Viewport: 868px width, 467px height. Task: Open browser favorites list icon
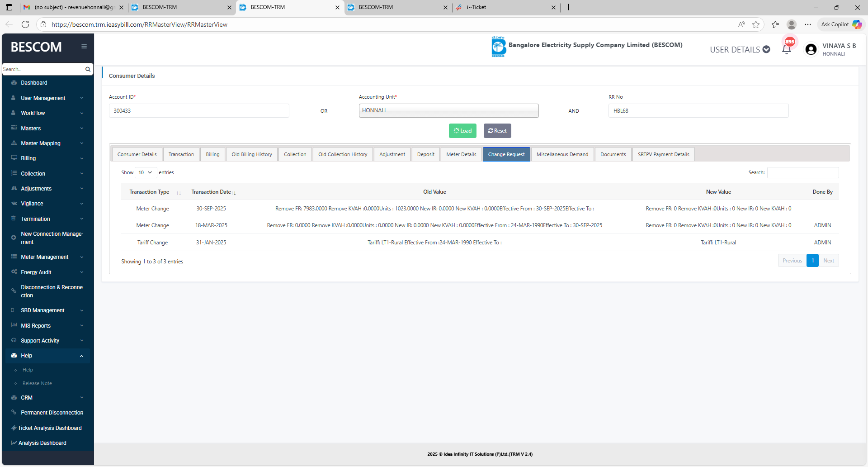pos(775,24)
